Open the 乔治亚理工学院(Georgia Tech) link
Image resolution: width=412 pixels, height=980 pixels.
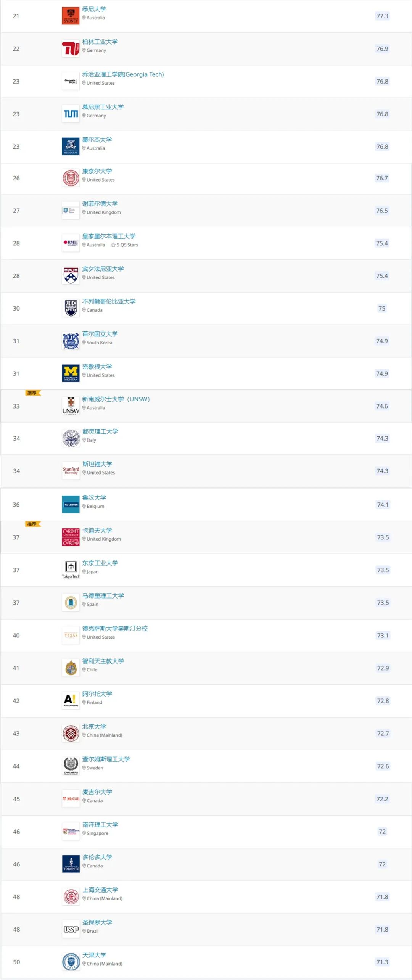tap(123, 74)
